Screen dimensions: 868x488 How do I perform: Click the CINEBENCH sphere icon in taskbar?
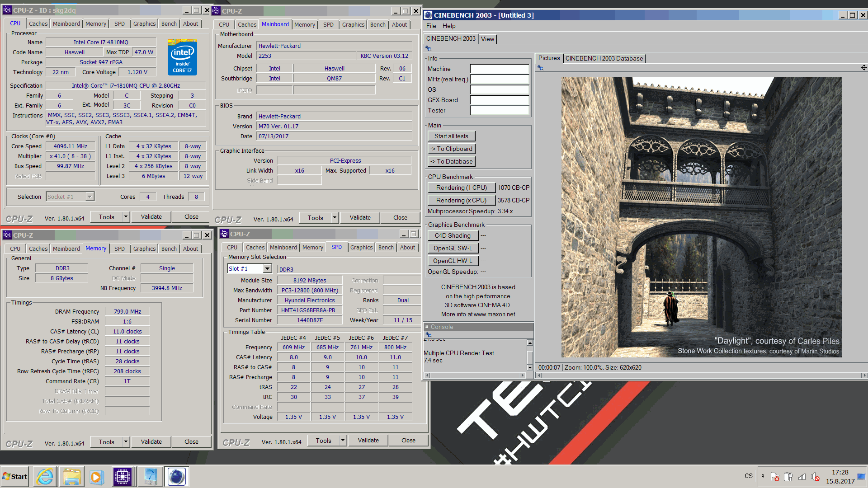point(176,477)
